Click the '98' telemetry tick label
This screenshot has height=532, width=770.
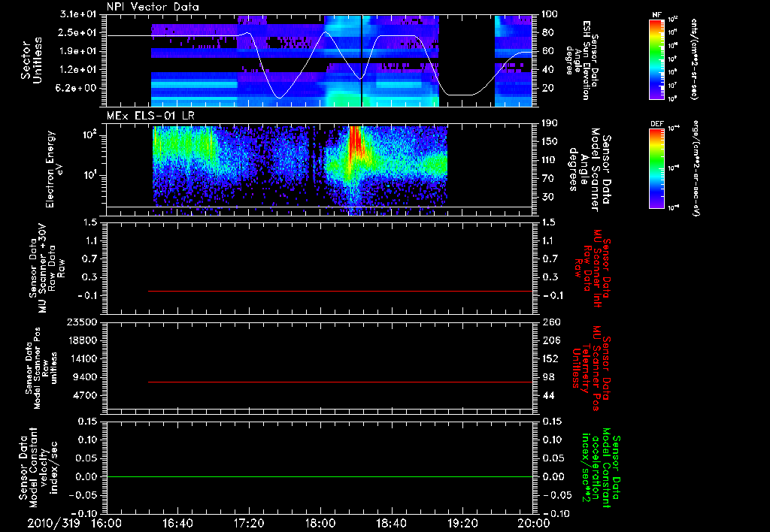[547, 377]
